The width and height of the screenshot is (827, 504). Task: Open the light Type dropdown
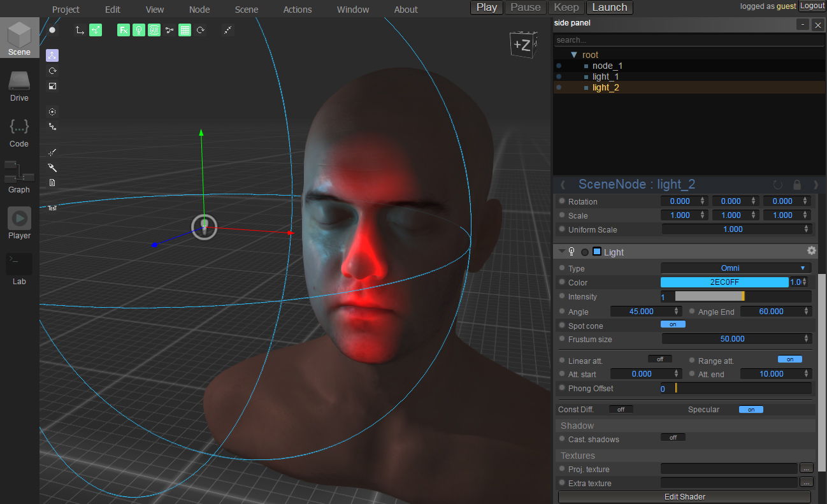tap(736, 268)
